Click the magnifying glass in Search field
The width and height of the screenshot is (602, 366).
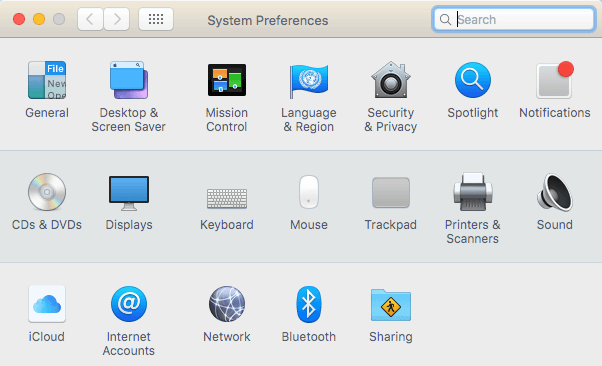click(445, 20)
